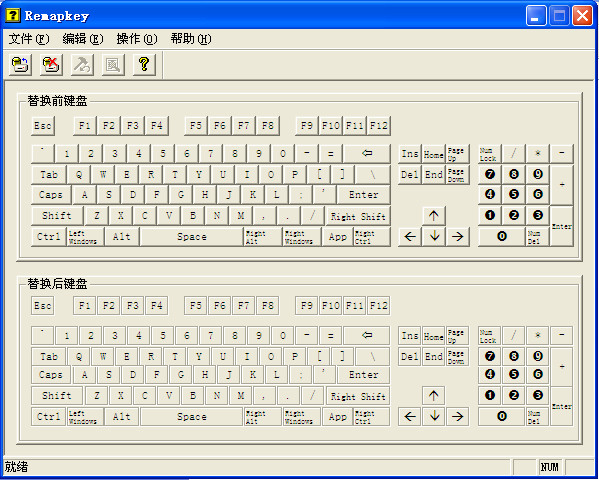The width and height of the screenshot is (599, 480).
Task: Click the 就绪 status bar text
Action: (x=16, y=467)
